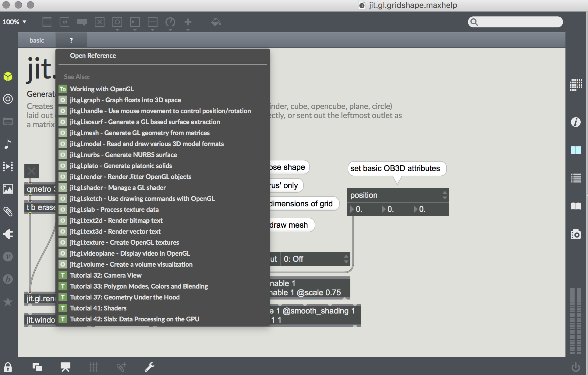Add a message box from toolbar
Viewport: 588px width, 375px height.
(64, 22)
